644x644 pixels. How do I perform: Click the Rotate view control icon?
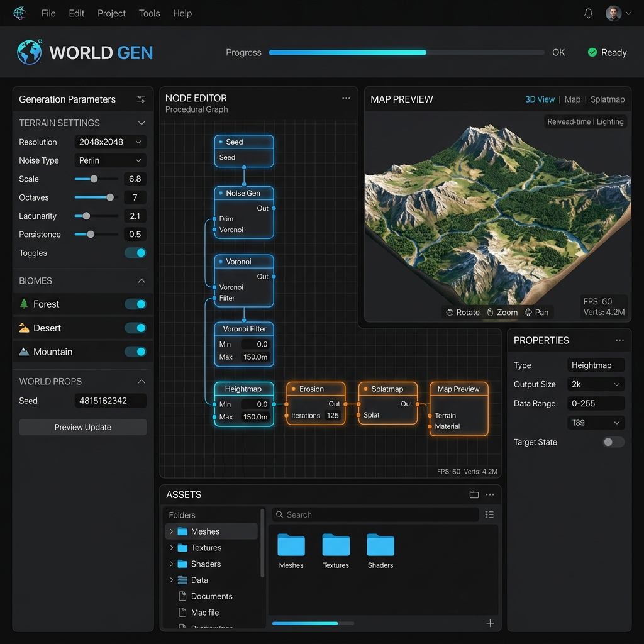click(450, 312)
